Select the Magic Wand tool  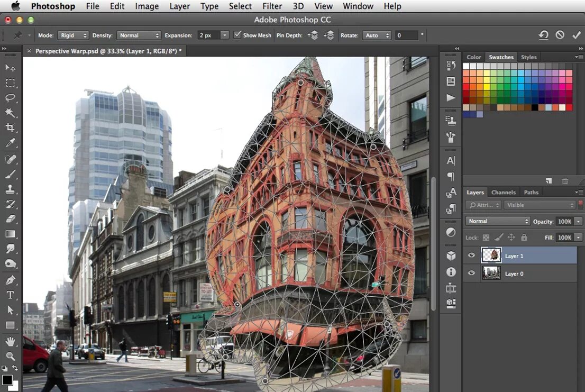(10, 112)
